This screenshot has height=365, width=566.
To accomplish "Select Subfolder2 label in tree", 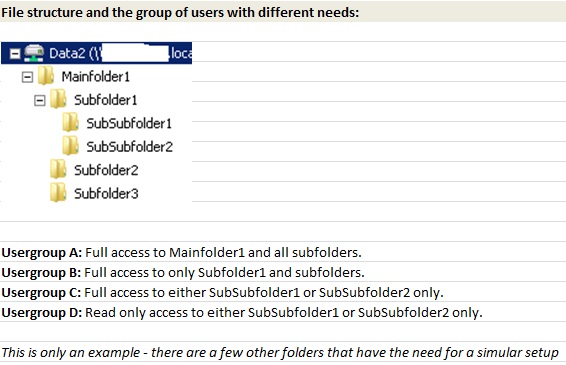I will (106, 170).
